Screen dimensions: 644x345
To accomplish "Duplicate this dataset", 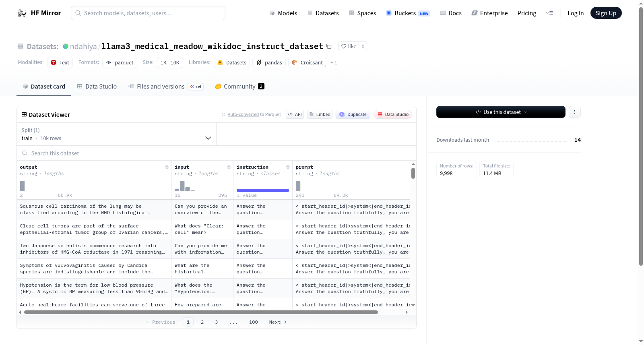I will [353, 114].
